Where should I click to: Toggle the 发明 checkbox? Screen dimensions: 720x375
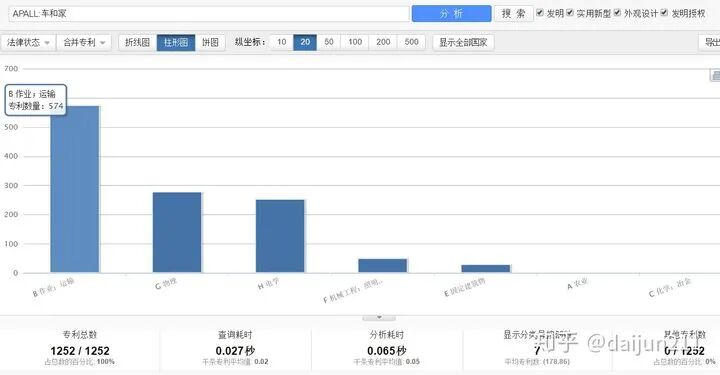pos(540,13)
